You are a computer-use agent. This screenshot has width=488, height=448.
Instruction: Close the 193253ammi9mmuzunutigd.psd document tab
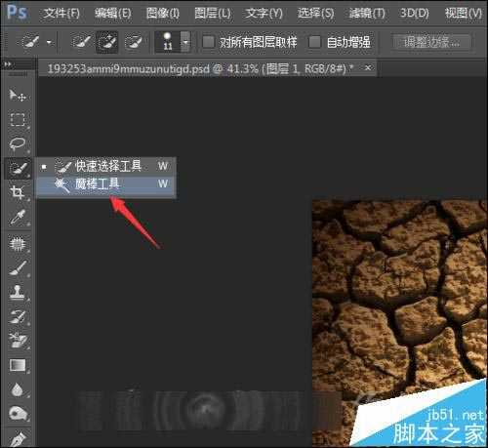tap(368, 67)
